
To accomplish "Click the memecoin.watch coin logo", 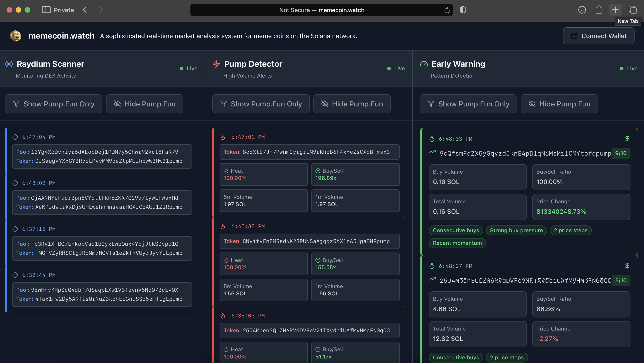I will tap(16, 36).
